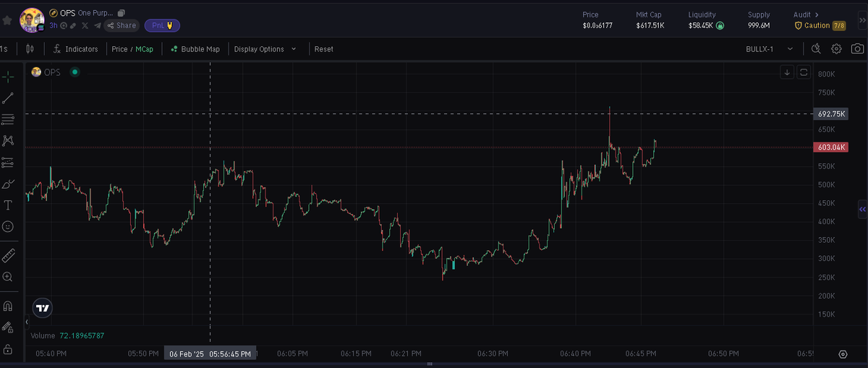Click the green liquidity lock icon
Image resolution: width=868 pixels, height=368 pixels.
pyautogui.click(x=720, y=26)
